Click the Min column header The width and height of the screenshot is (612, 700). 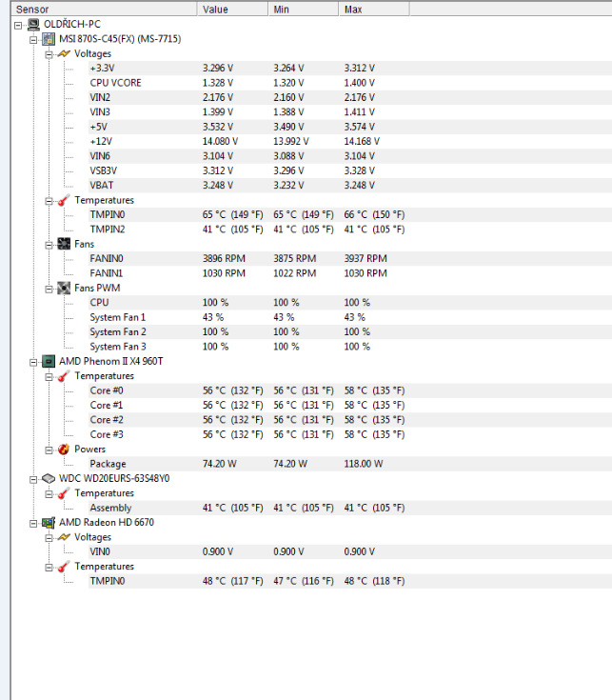[x=304, y=9]
